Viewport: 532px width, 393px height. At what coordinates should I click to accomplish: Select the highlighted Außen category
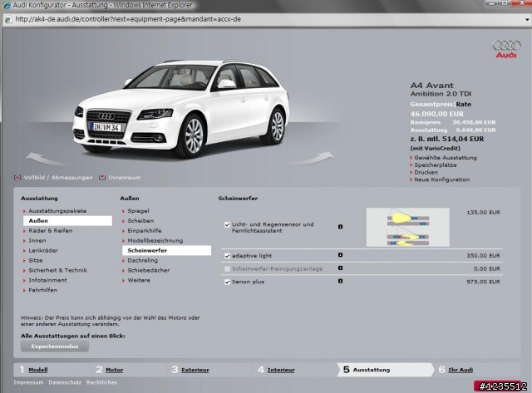click(67, 221)
